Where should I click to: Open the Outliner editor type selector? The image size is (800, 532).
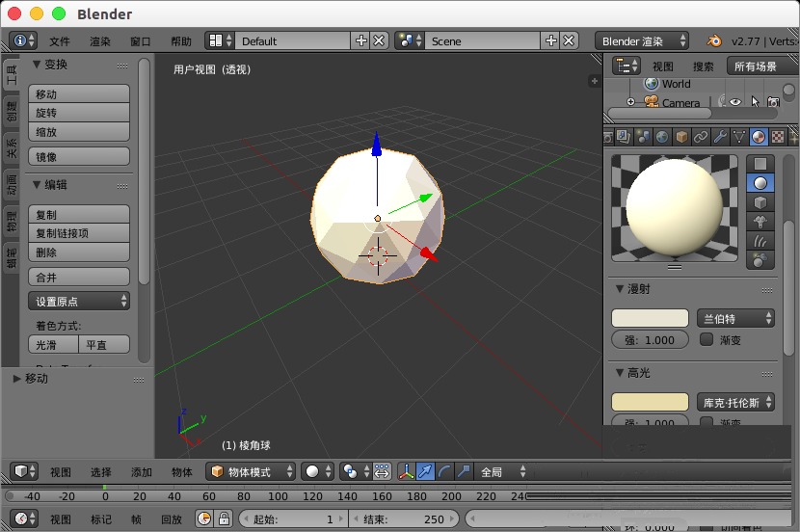[x=626, y=66]
